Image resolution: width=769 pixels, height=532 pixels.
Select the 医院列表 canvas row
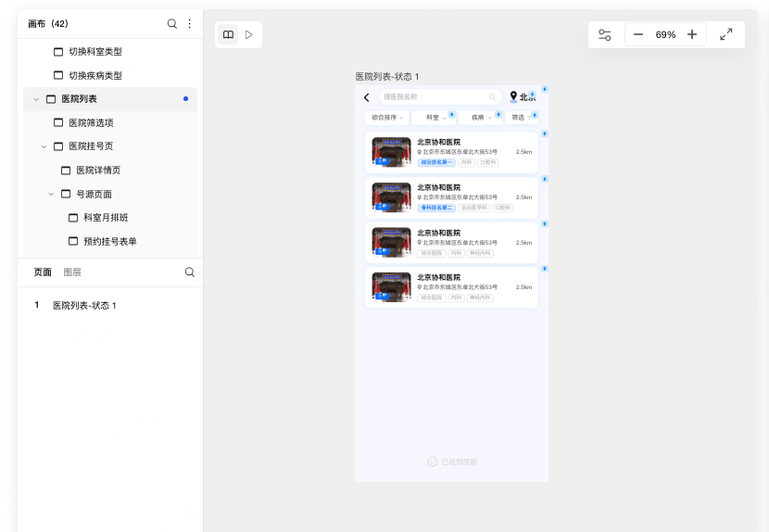pos(110,99)
